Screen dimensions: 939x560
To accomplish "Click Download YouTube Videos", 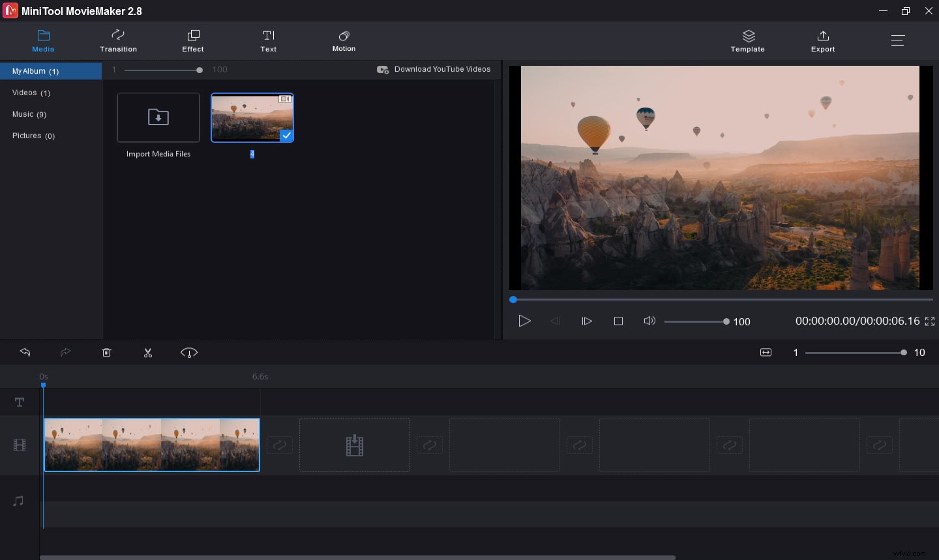I will click(443, 69).
